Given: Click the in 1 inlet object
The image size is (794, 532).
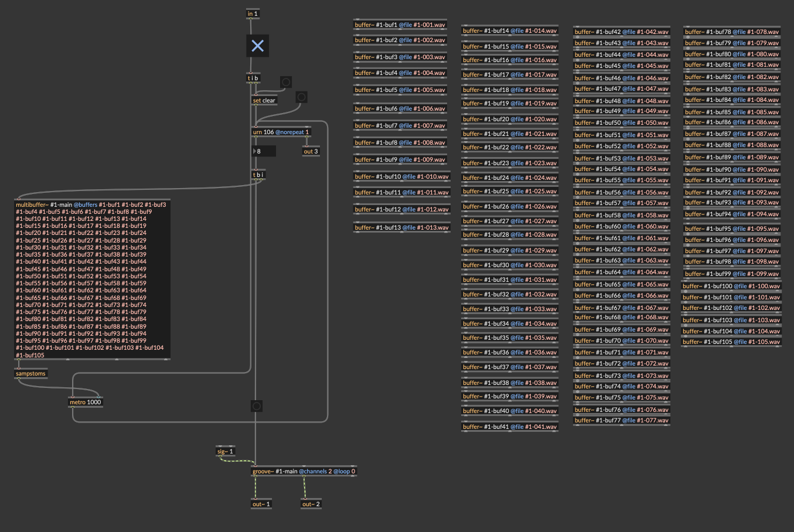Looking at the screenshot, I should tap(253, 13).
